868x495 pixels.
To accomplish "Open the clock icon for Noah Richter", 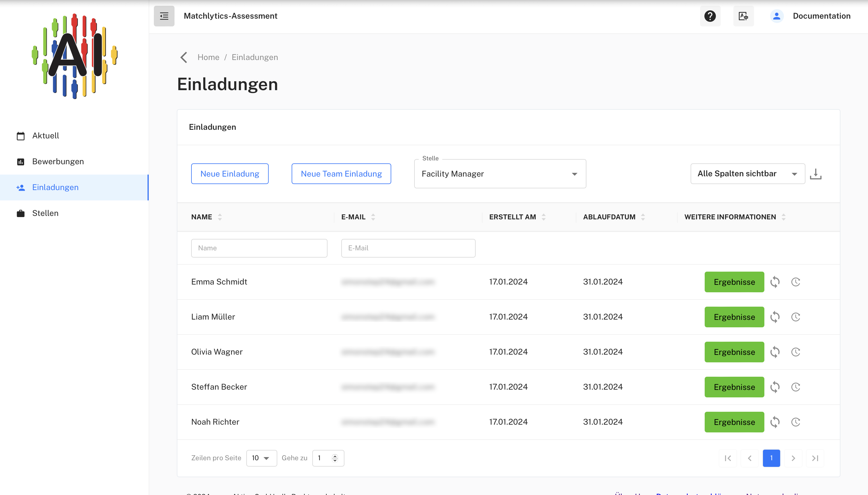I will [796, 422].
